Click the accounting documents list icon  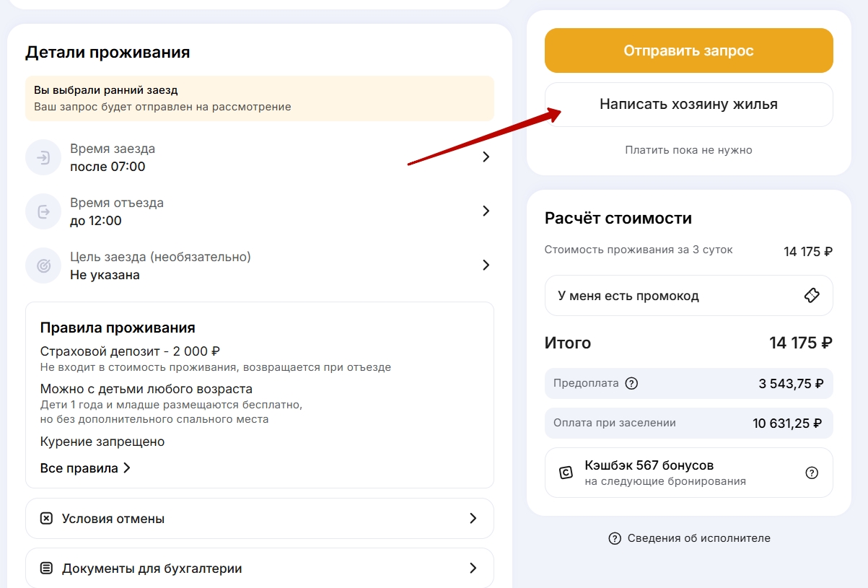point(46,569)
